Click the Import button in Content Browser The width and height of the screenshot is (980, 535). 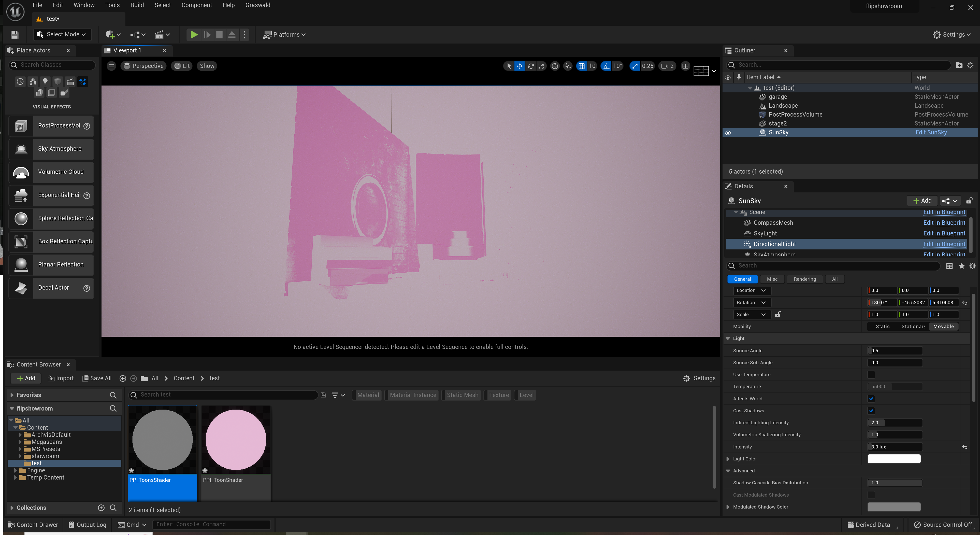click(61, 378)
